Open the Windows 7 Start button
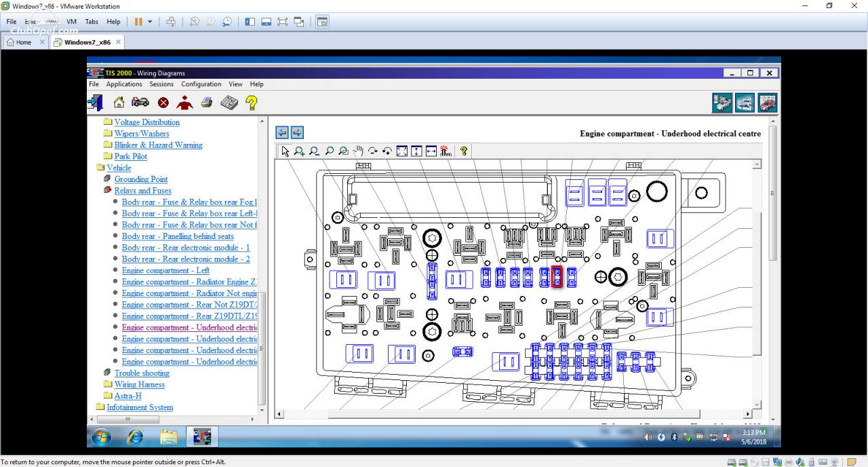 tap(102, 436)
